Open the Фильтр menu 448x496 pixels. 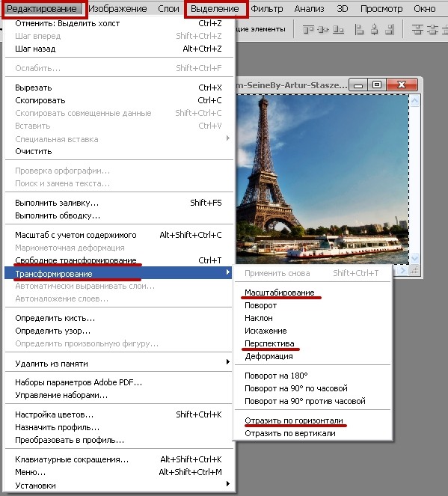pos(267,9)
